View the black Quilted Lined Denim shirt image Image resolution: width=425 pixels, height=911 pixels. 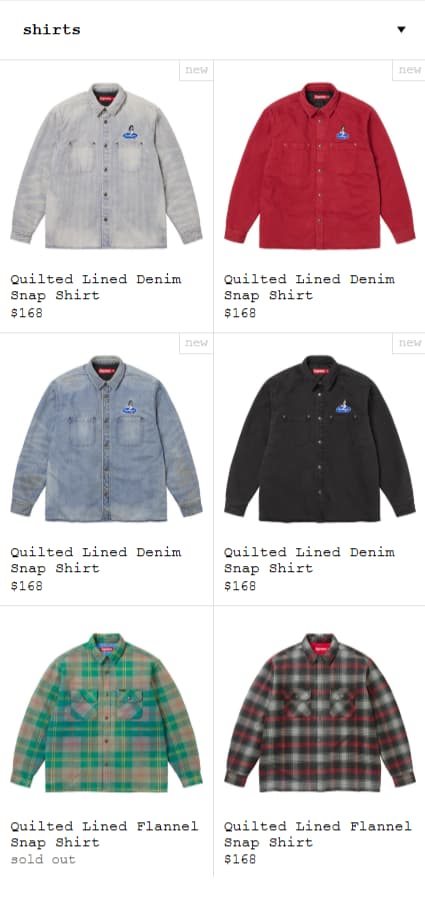click(x=320, y=439)
